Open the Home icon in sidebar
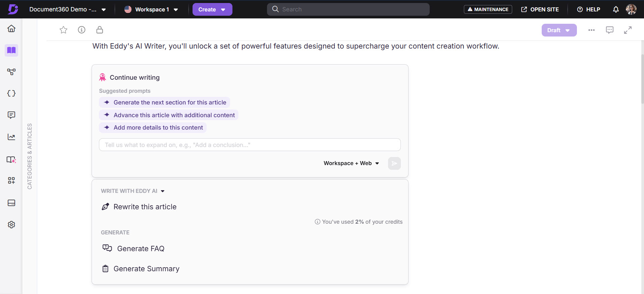The width and height of the screenshot is (644, 294). pyautogui.click(x=11, y=28)
